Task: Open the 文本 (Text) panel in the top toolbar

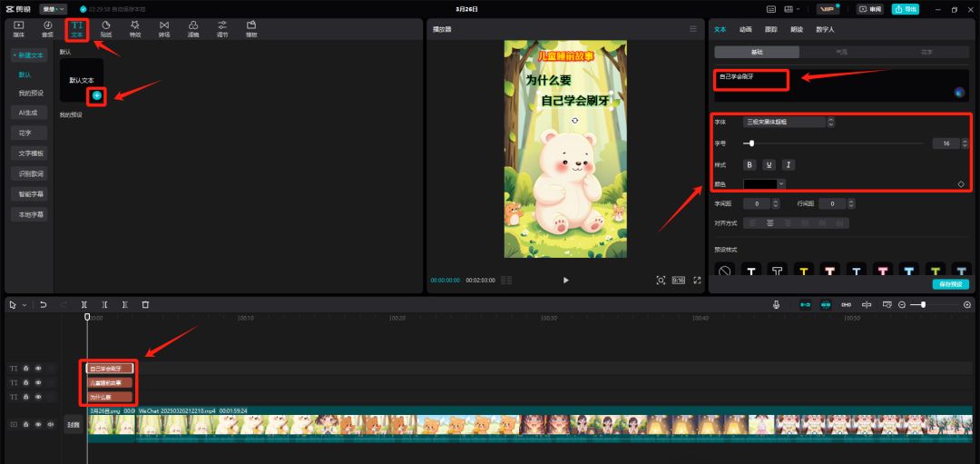Action: (x=76, y=28)
